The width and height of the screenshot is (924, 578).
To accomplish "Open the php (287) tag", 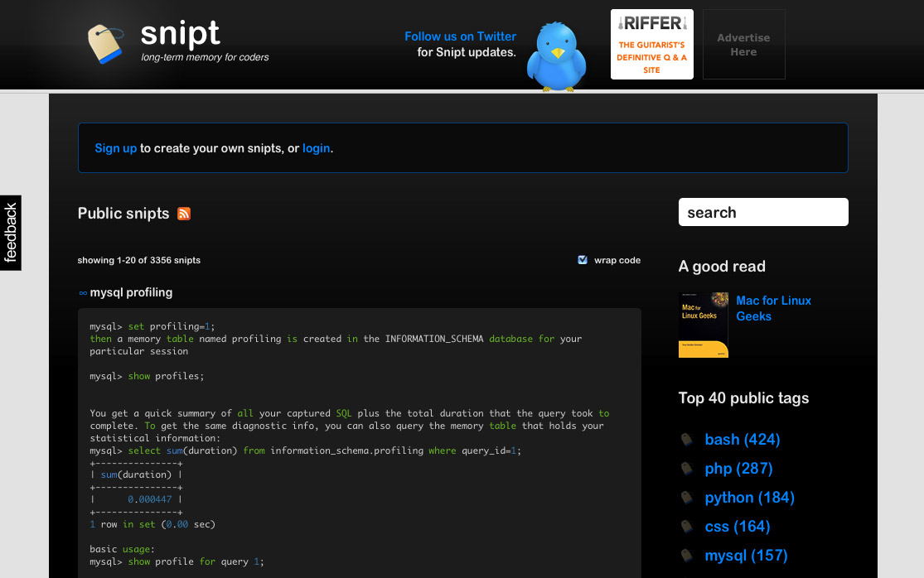I will coord(738,469).
